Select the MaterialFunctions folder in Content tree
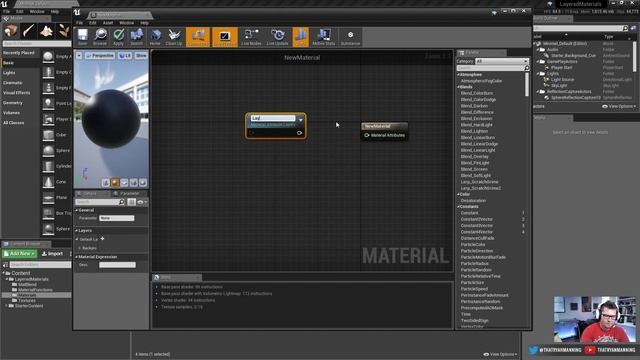 35,290
